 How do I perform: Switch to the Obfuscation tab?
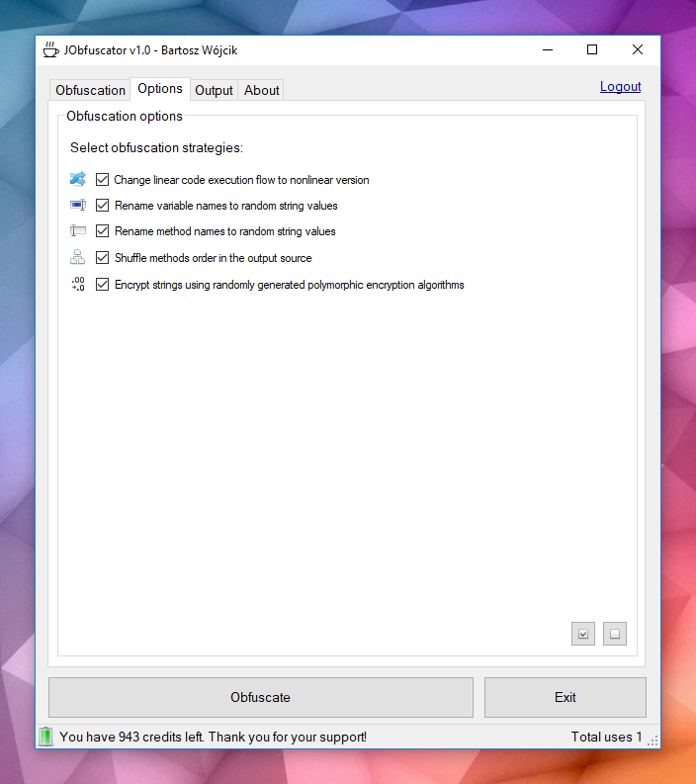pos(91,90)
